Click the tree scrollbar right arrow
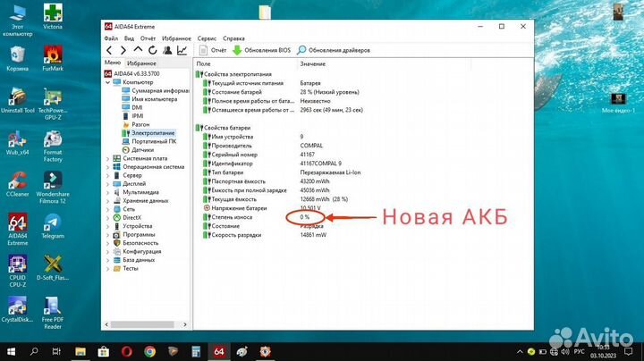 185,324
